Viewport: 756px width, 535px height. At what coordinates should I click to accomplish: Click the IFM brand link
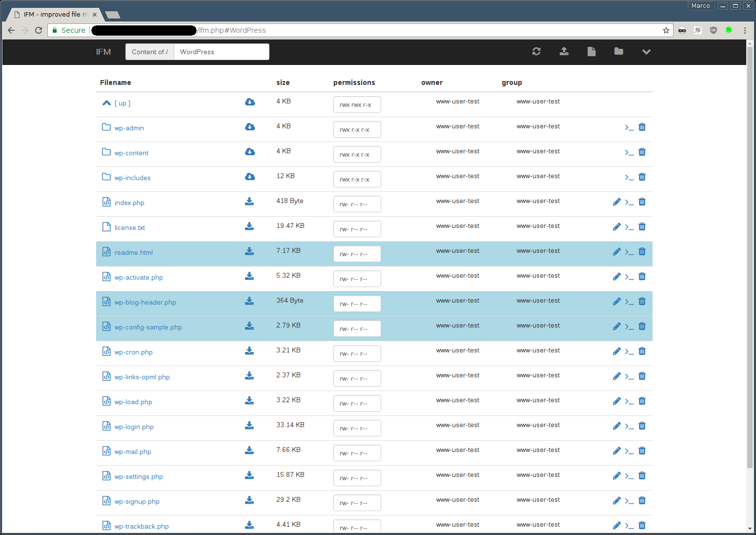[x=103, y=52]
